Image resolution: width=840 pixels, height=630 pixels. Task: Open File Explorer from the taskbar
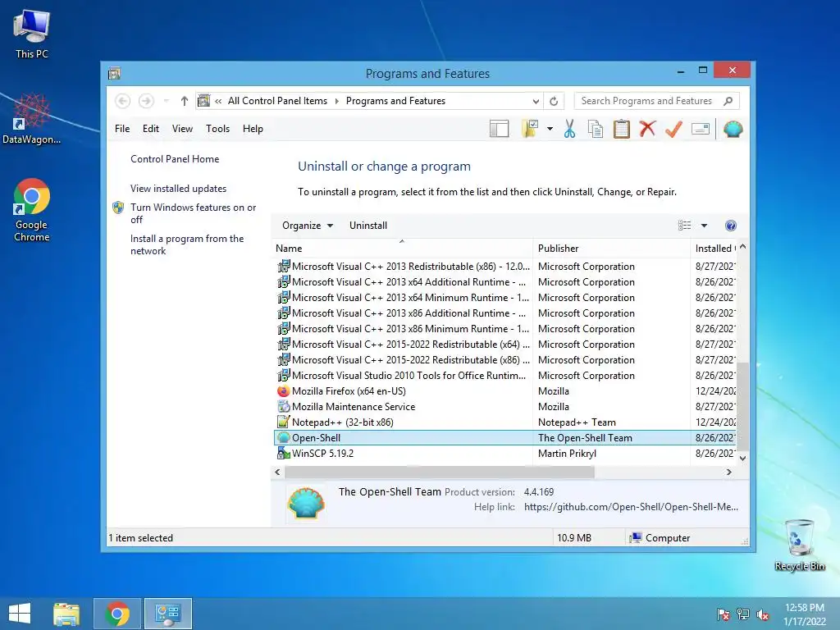(66, 614)
